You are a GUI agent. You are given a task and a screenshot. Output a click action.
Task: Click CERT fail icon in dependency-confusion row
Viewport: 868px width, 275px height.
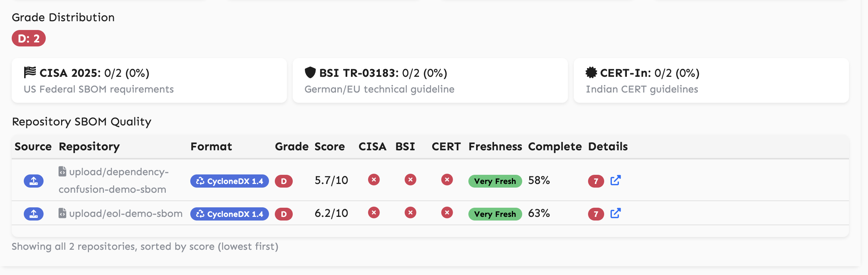click(x=447, y=180)
